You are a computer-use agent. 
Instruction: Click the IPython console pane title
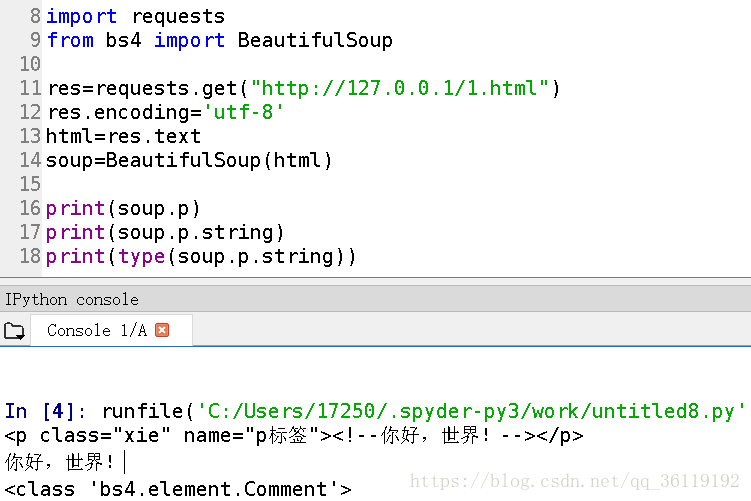pos(72,300)
